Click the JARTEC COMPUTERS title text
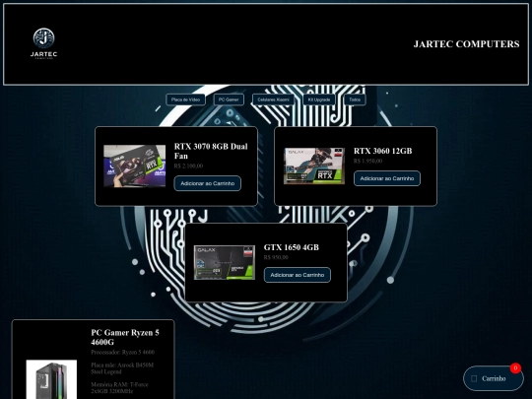 [466, 44]
